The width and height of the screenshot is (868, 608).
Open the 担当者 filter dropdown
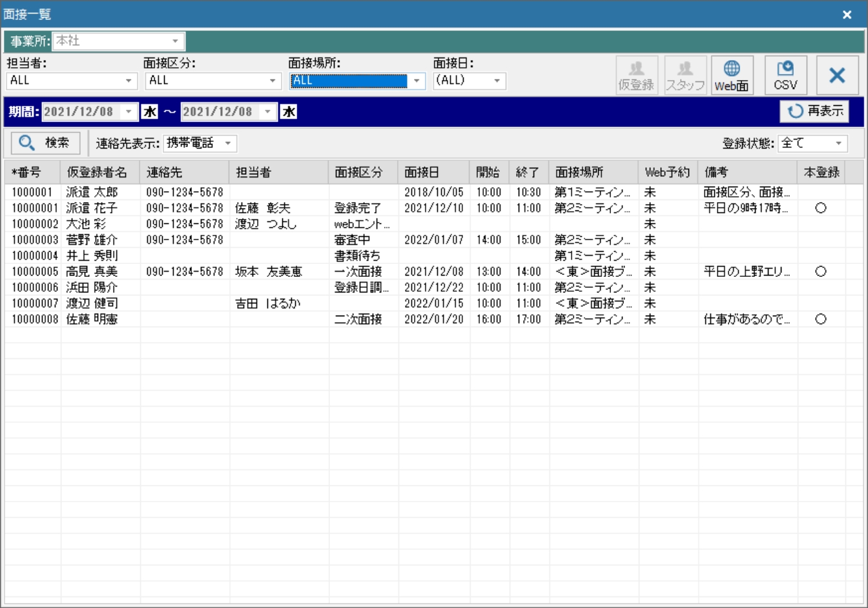pos(129,81)
